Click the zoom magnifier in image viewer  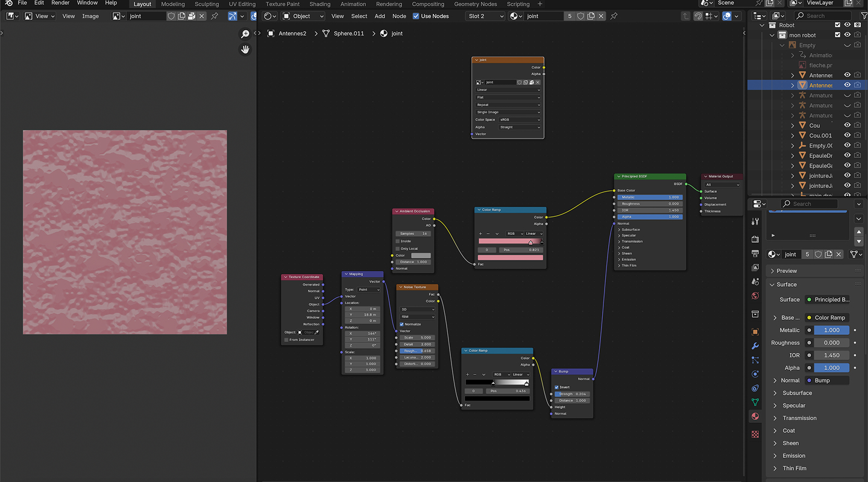pos(245,34)
